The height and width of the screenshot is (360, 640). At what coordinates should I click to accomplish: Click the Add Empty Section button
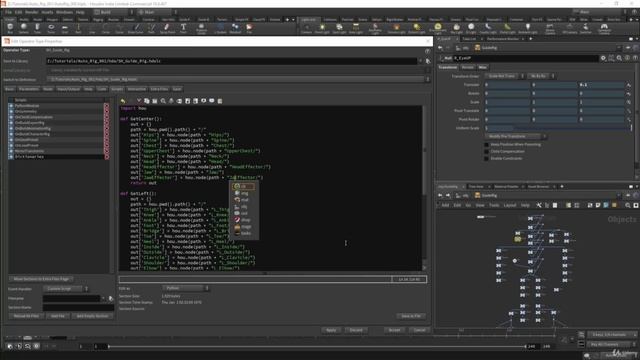[x=92, y=316]
